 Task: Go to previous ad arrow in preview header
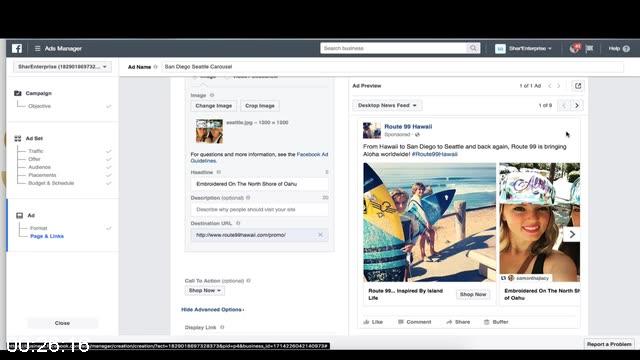550,86
